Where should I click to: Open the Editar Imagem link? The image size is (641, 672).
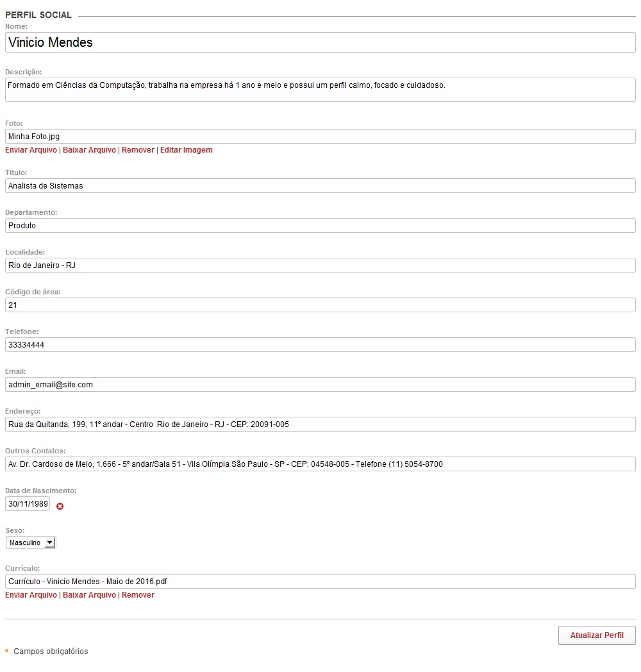click(187, 150)
